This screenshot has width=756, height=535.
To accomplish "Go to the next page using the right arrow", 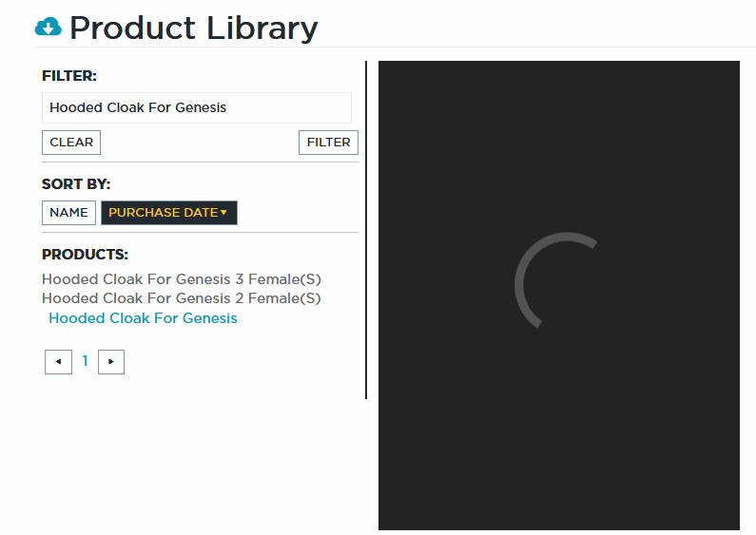I will coord(111,362).
